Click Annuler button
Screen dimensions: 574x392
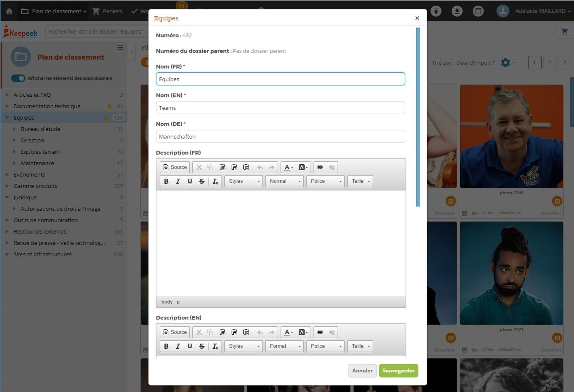pos(362,370)
